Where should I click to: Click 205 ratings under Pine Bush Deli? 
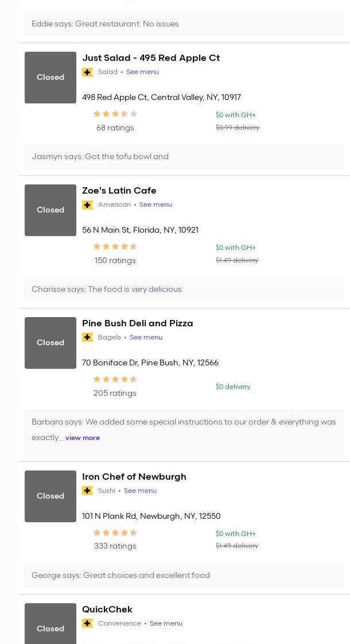click(x=115, y=394)
